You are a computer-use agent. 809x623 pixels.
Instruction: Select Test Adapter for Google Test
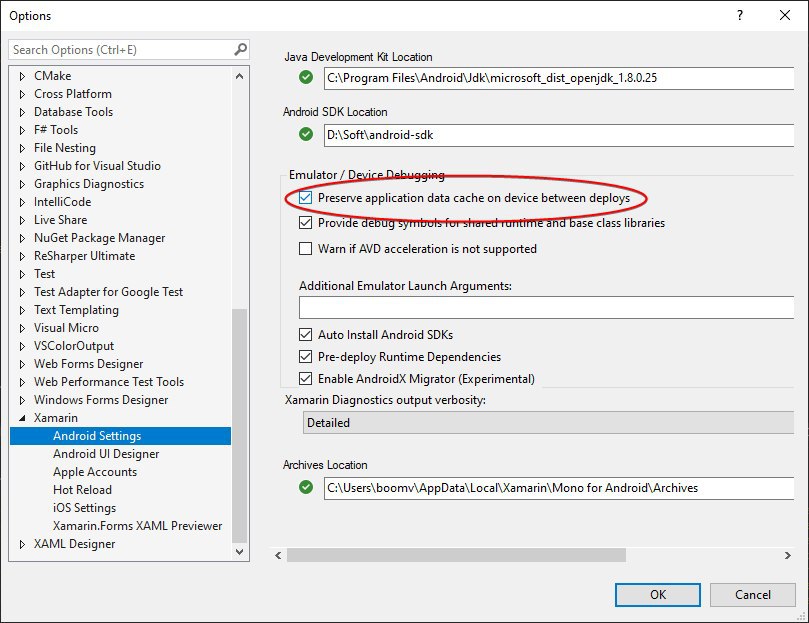tap(108, 292)
